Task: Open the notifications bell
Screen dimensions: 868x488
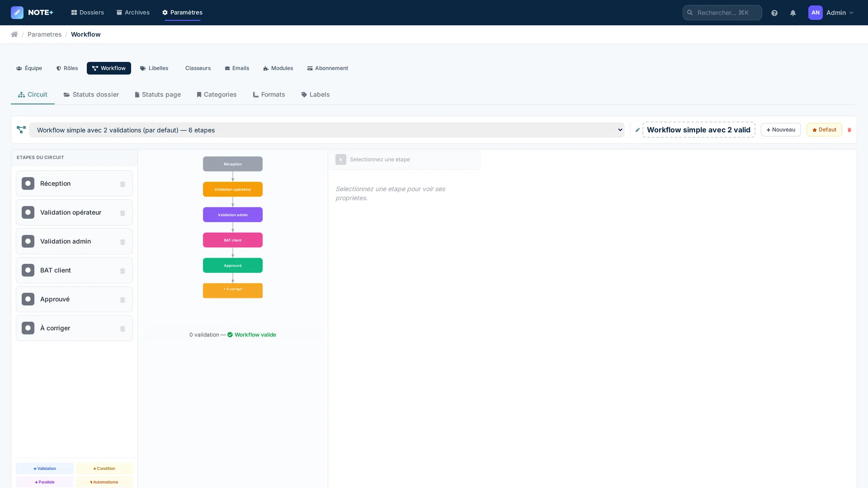Action: pos(792,13)
